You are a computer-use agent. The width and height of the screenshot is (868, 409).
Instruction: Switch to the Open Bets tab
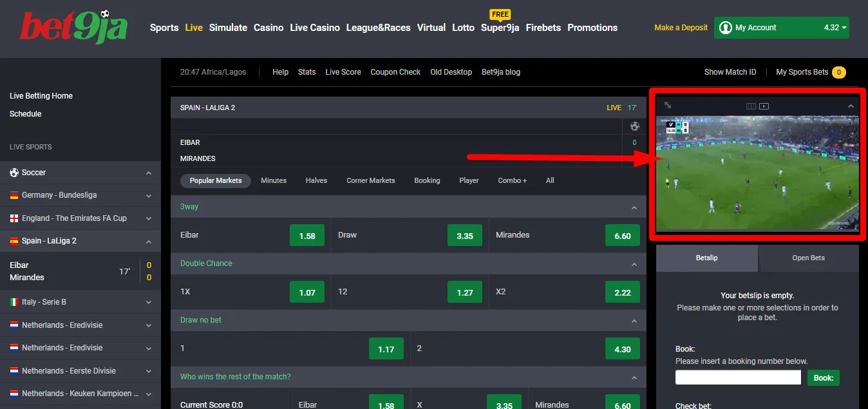pos(808,257)
